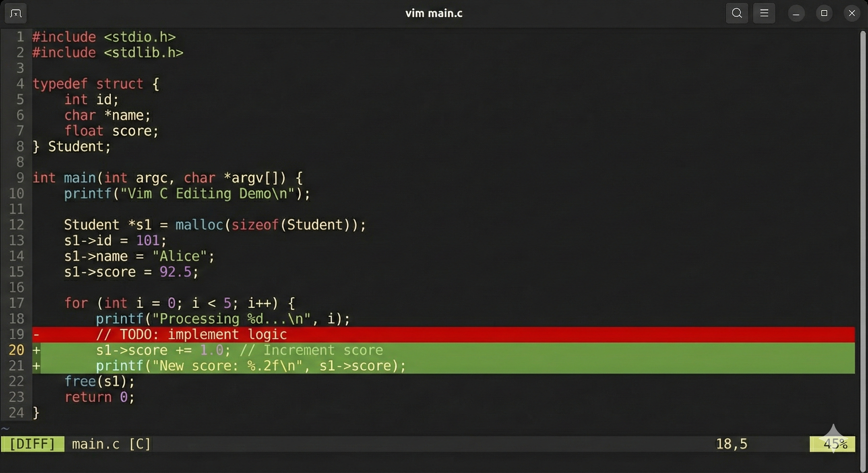Click the [DIFF] indicator in the status line
The height and width of the screenshot is (473, 868).
pyautogui.click(x=32, y=444)
